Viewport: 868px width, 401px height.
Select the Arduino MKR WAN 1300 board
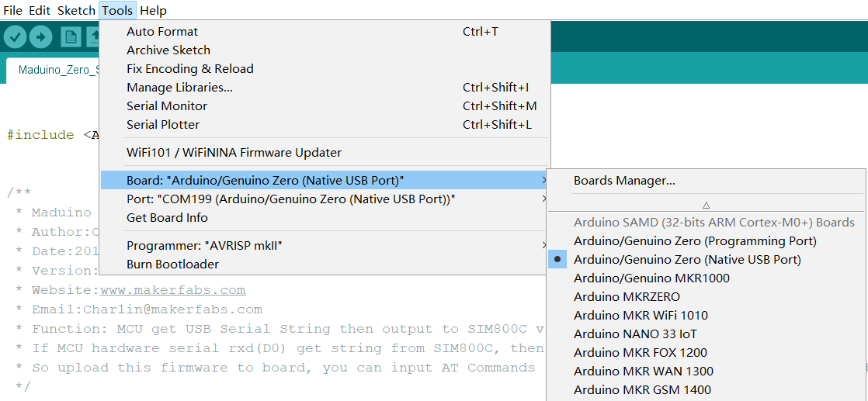(707, 371)
